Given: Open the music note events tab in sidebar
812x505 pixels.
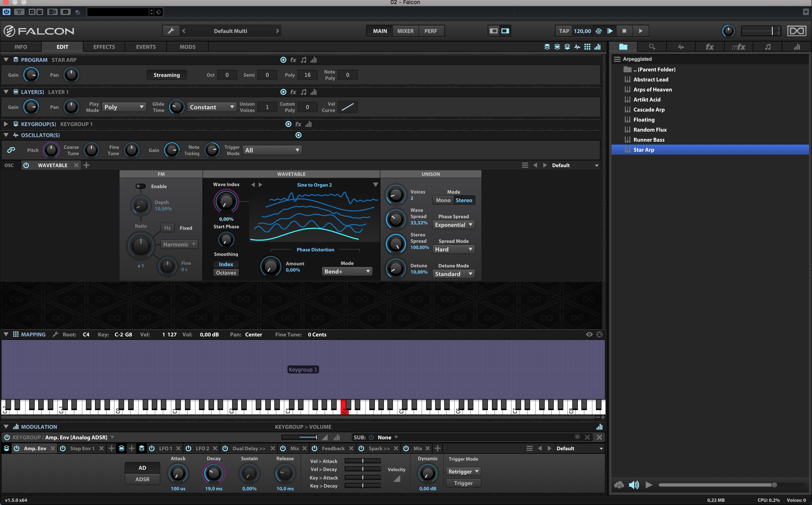Looking at the screenshot, I should (x=768, y=47).
